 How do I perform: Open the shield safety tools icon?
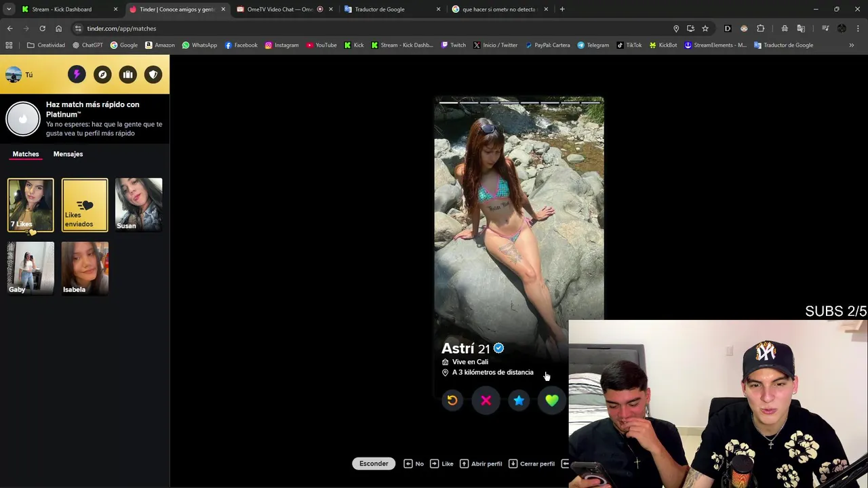pyautogui.click(x=153, y=75)
